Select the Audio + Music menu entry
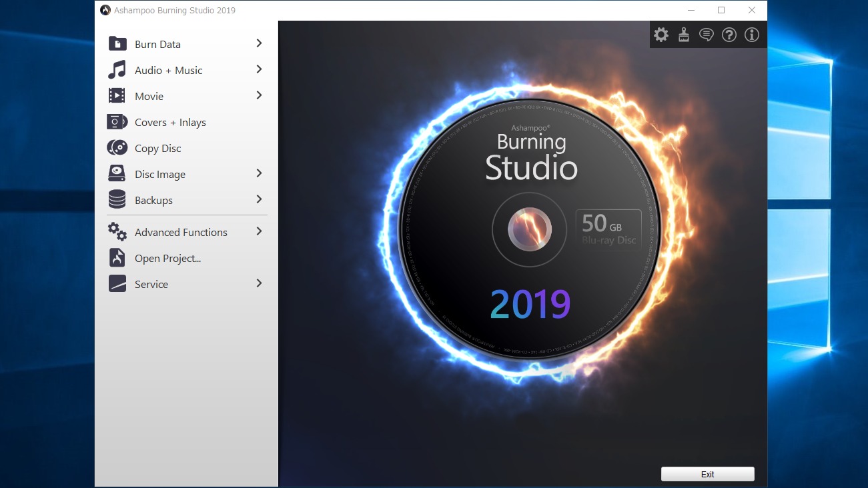This screenshot has height=488, width=868. point(186,70)
